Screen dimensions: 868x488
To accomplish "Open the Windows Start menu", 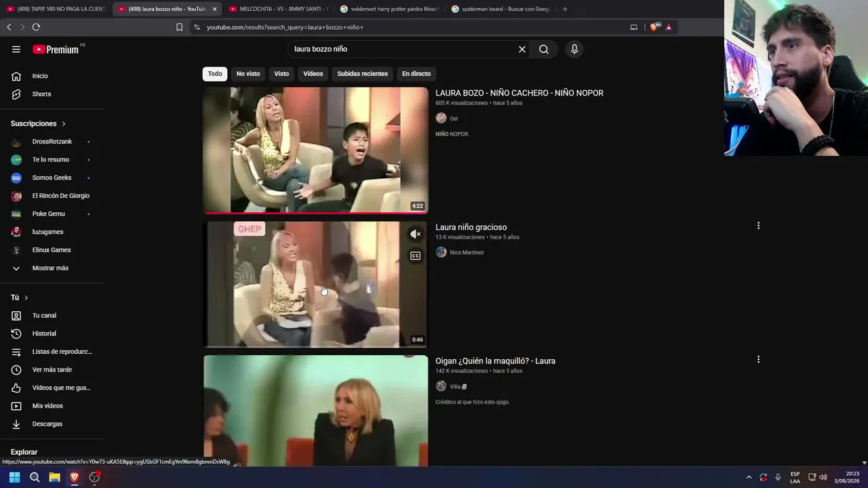I will pyautogui.click(x=14, y=477).
